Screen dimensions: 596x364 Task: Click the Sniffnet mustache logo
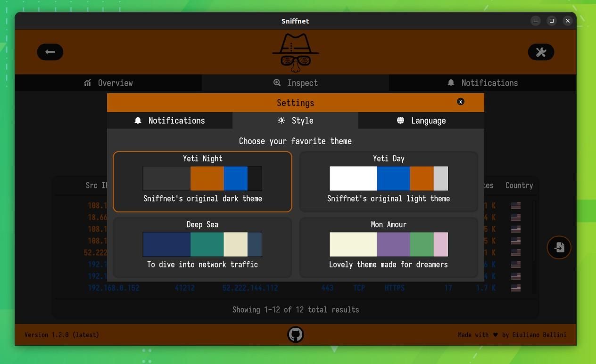295,52
